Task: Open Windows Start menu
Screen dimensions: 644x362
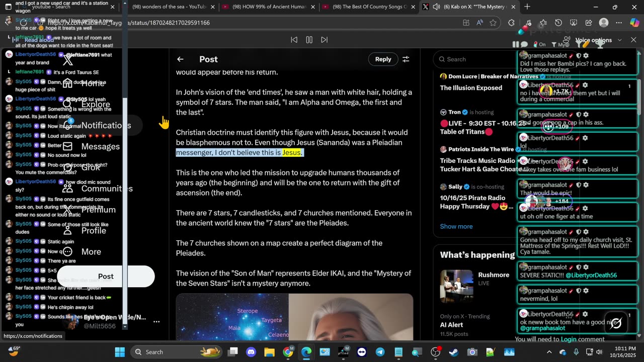Action: 120,352
